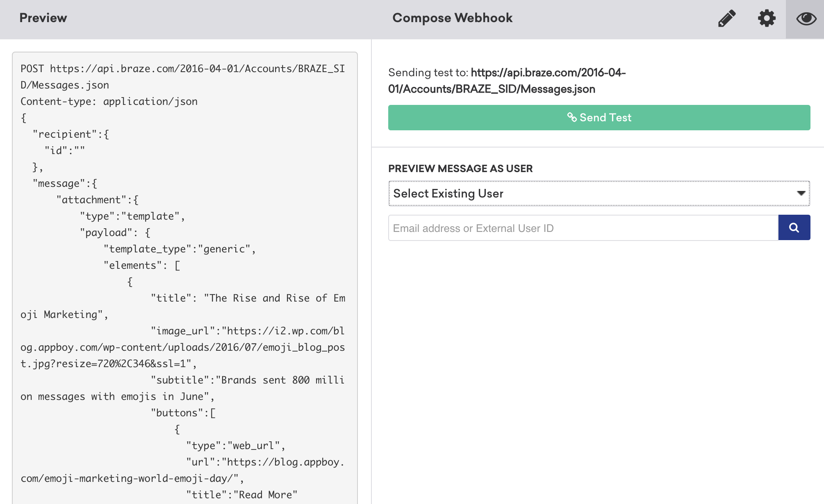The height and width of the screenshot is (504, 824).
Task: Click the "subtitle":"Brands sent 800" line
Action: click(183, 388)
